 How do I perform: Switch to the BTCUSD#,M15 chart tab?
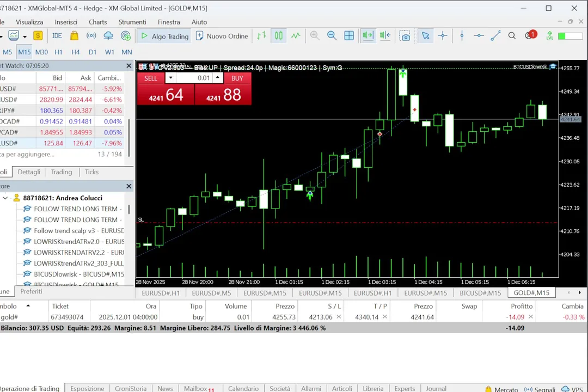480,293
